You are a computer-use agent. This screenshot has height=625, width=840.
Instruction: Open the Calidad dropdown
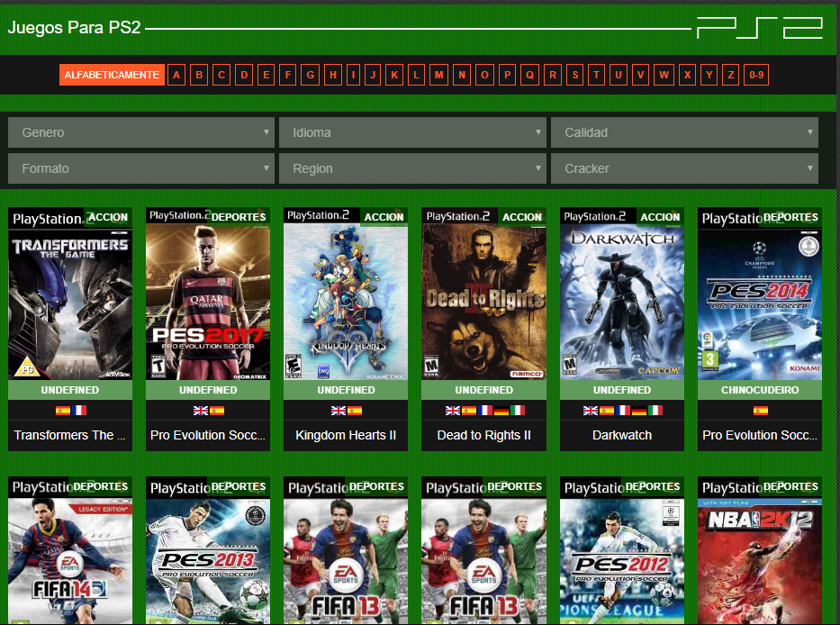(x=684, y=132)
